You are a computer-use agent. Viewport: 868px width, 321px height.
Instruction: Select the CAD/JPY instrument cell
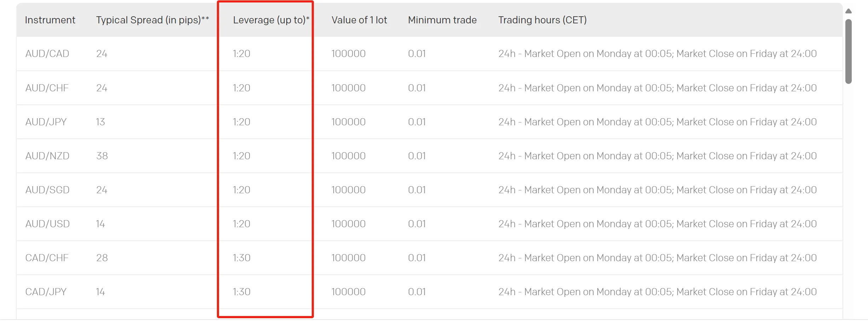pos(46,292)
